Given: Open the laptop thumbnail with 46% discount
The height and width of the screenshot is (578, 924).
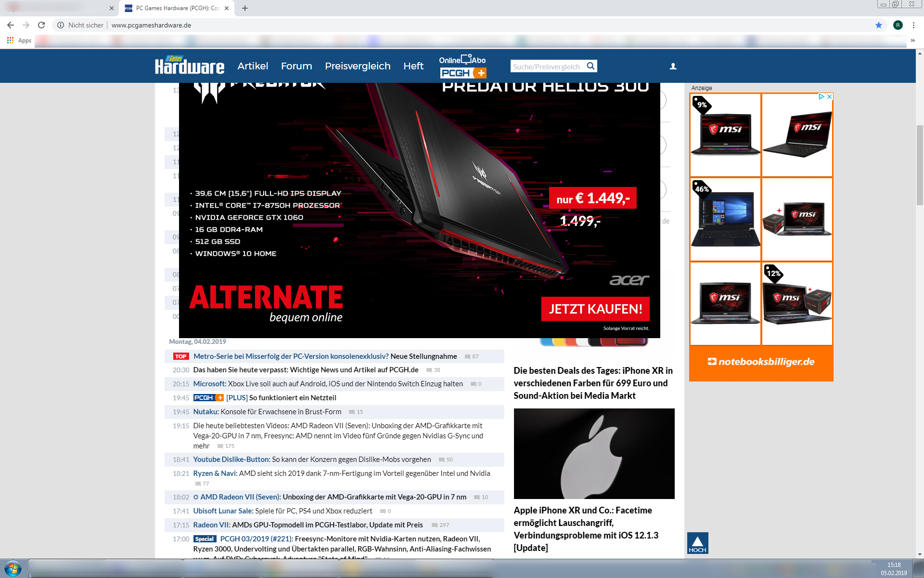Looking at the screenshot, I should pos(725,219).
